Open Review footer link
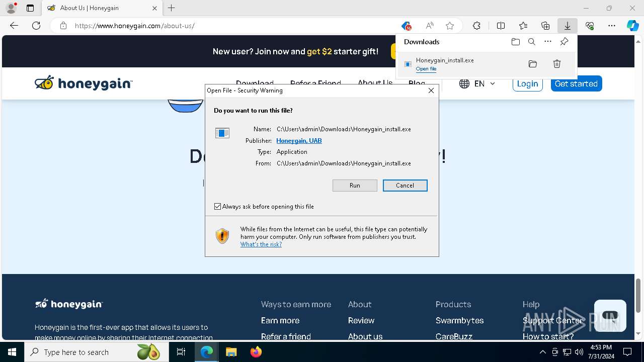 [x=361, y=320]
